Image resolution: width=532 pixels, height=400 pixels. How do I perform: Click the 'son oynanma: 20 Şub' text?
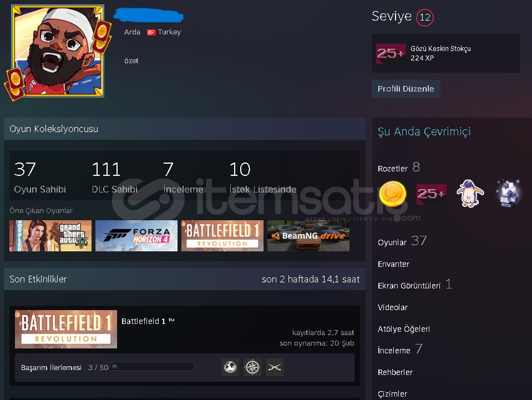tap(317, 343)
